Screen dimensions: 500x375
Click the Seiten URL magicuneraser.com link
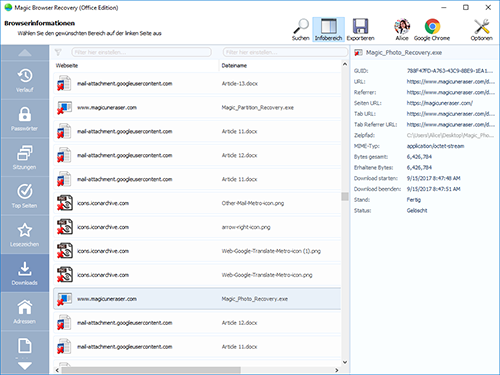point(439,103)
